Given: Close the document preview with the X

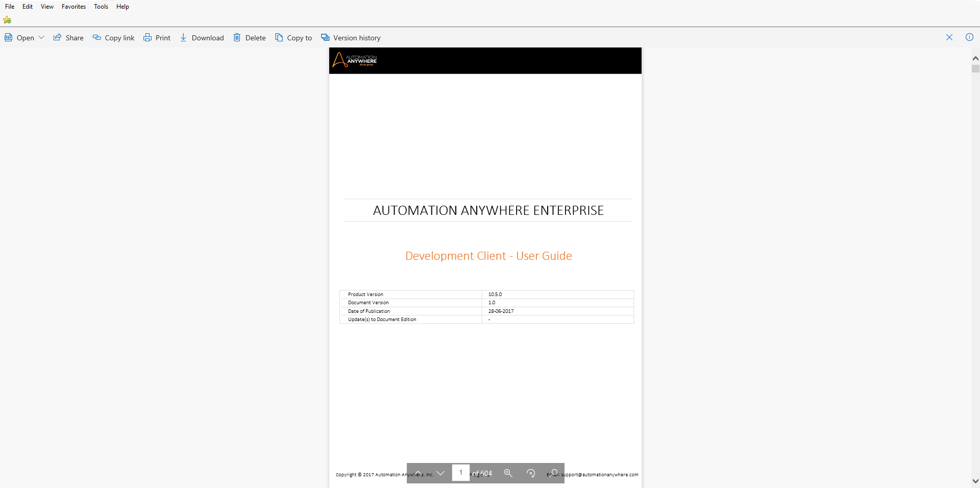Looking at the screenshot, I should point(949,37).
